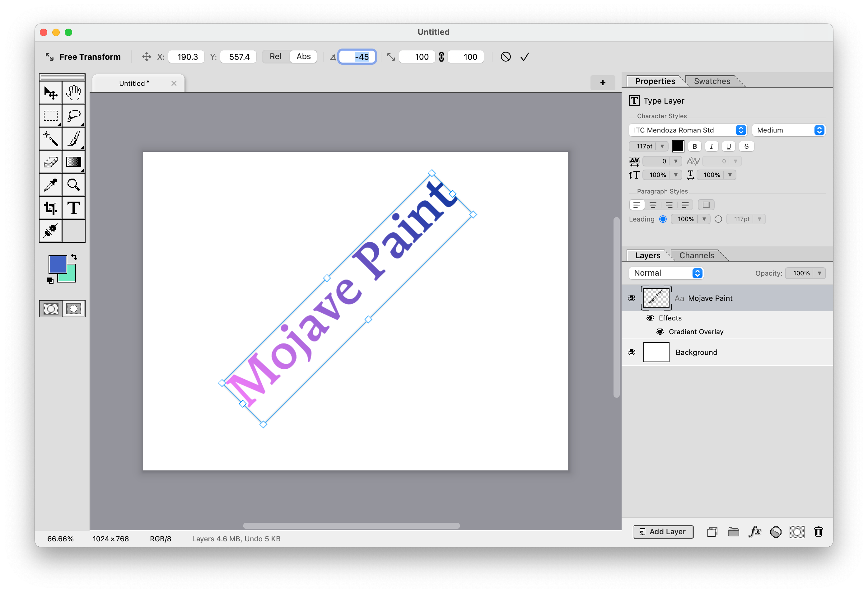This screenshot has height=593, width=868.
Task: Reset to default black and white colors
Action: 50,280
